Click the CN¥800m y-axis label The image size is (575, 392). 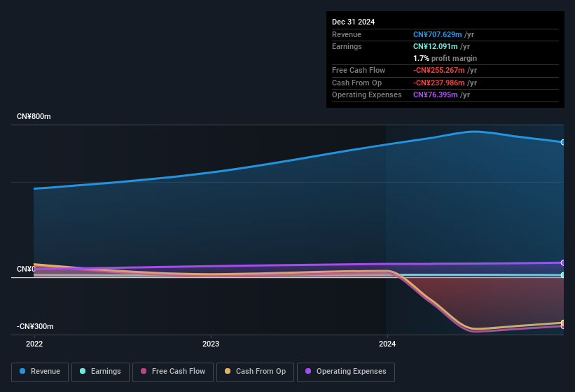34,116
